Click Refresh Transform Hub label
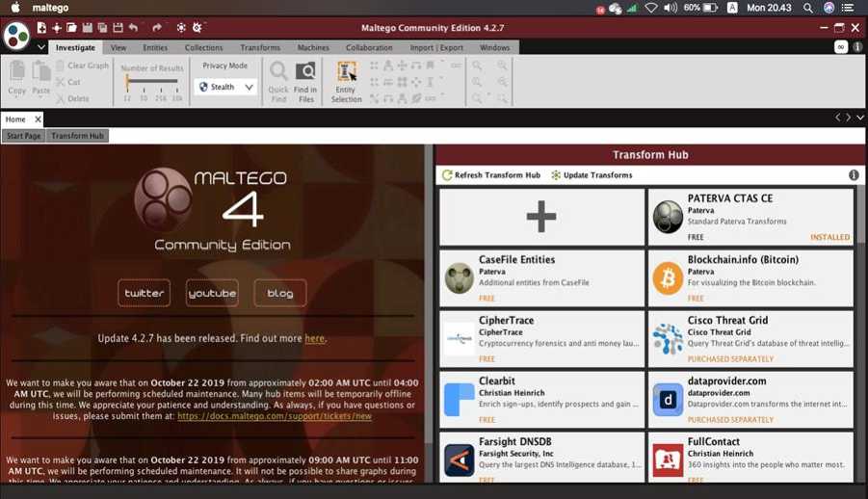Screen dimensions: 868x499 click(497, 175)
